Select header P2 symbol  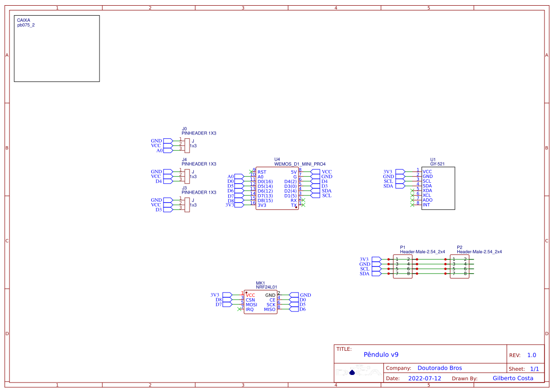pos(459,267)
